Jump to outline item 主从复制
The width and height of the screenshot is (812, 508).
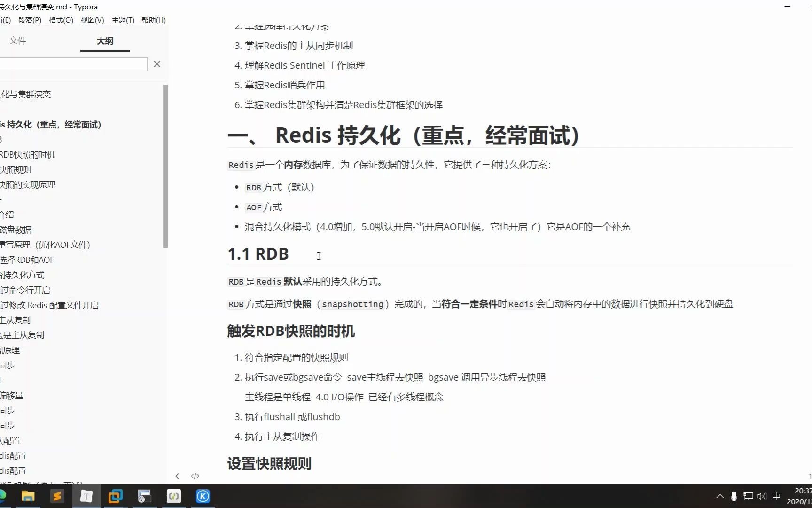point(15,320)
